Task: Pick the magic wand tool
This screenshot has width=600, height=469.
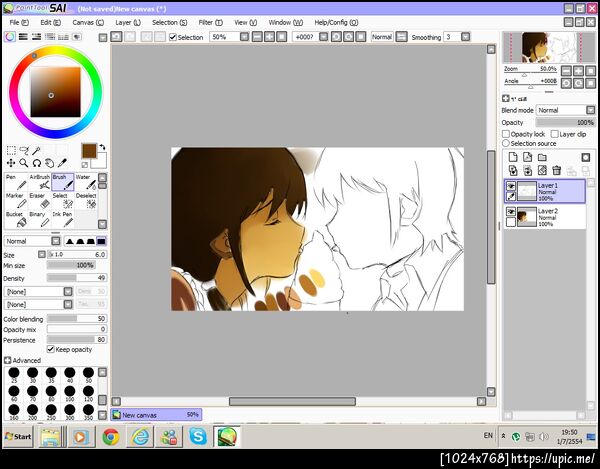Action: [36, 150]
